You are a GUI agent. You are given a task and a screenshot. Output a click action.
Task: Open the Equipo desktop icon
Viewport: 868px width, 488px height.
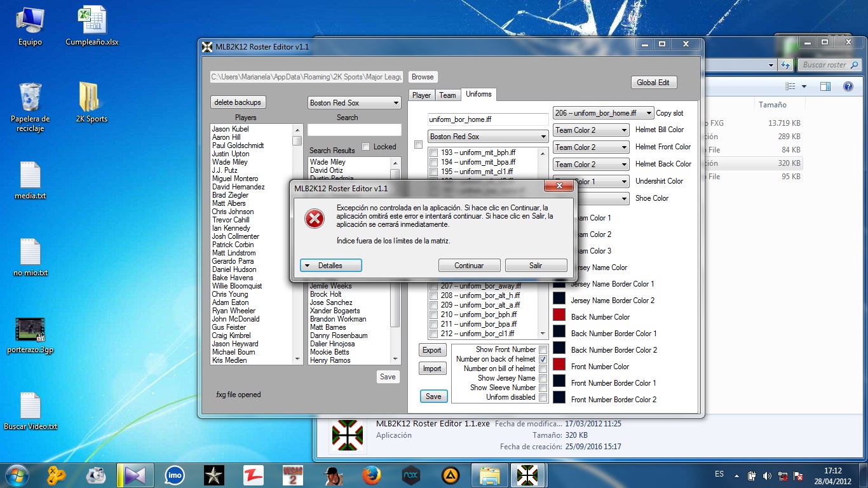coord(30,27)
